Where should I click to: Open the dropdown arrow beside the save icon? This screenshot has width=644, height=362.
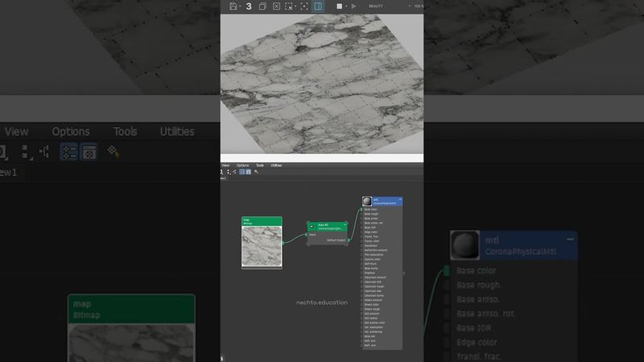coord(239,6)
